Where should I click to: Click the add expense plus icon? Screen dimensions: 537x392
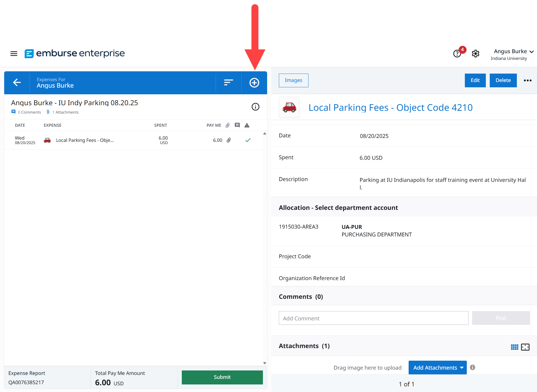pos(254,83)
